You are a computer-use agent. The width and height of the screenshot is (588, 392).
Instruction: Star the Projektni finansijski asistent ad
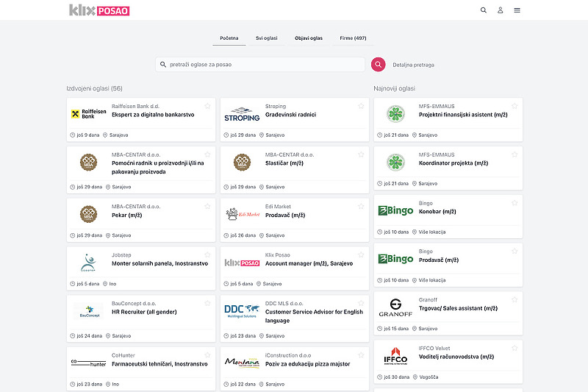pos(514,106)
